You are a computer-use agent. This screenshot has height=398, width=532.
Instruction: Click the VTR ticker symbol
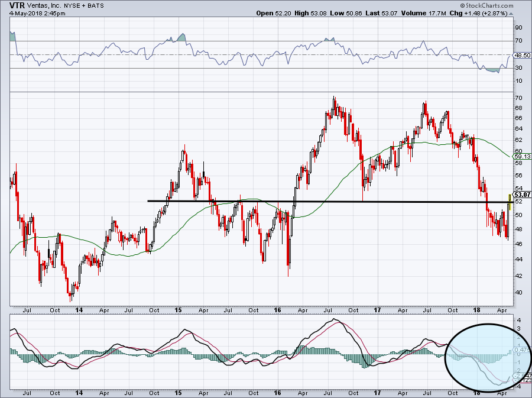tap(17, 5)
